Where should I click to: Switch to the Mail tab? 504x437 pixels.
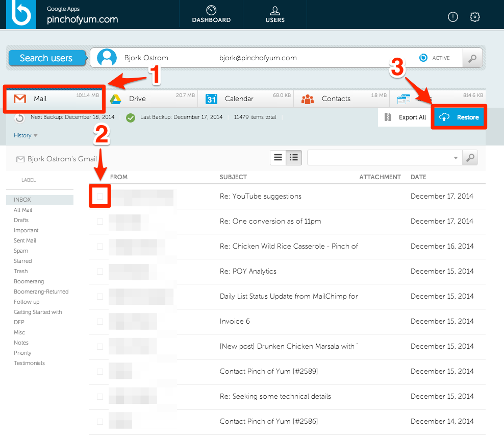coord(54,99)
